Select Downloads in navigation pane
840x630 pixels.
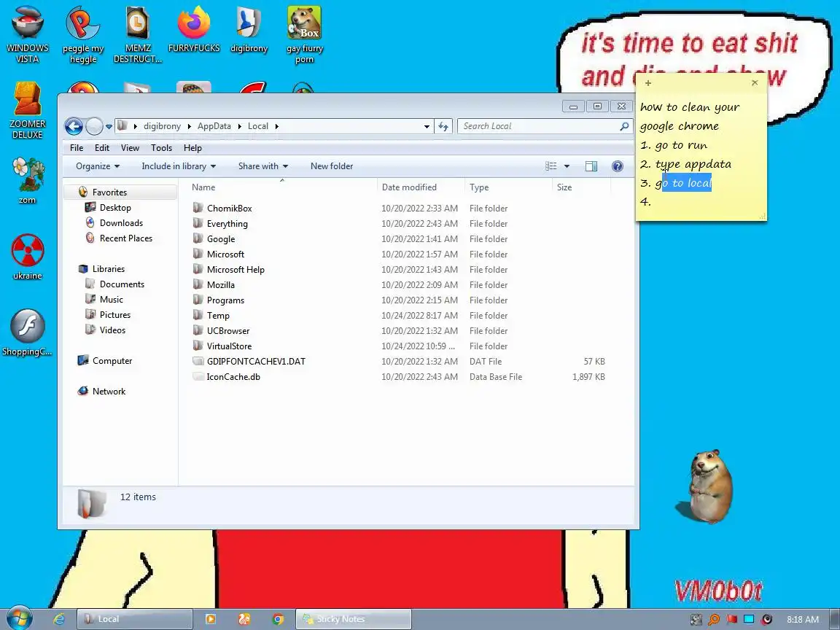(x=121, y=223)
